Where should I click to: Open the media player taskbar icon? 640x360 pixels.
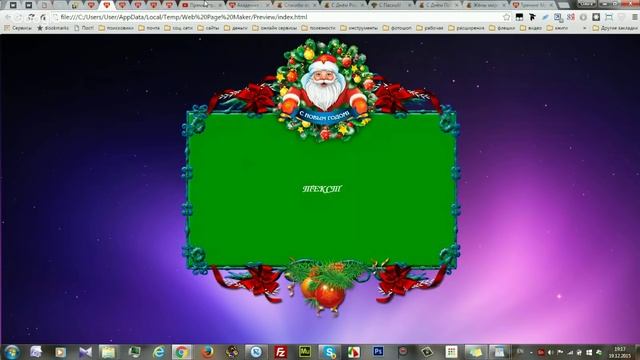click(x=60, y=352)
